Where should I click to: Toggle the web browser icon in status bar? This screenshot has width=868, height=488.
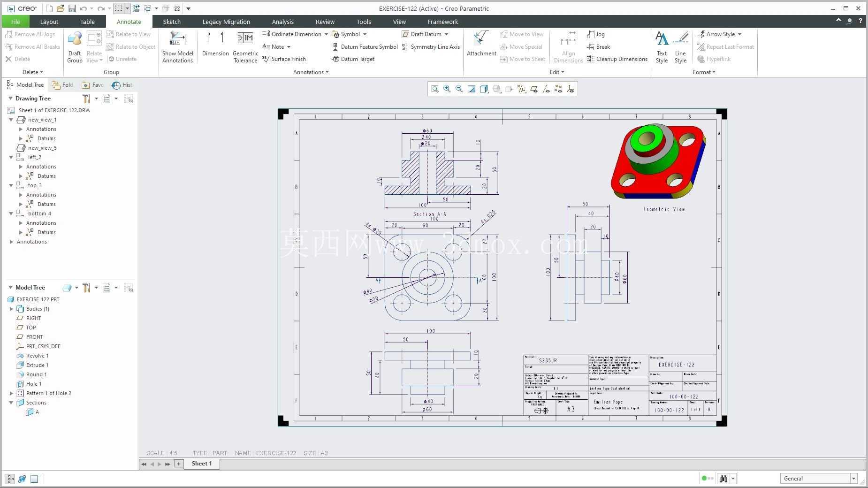click(x=22, y=479)
